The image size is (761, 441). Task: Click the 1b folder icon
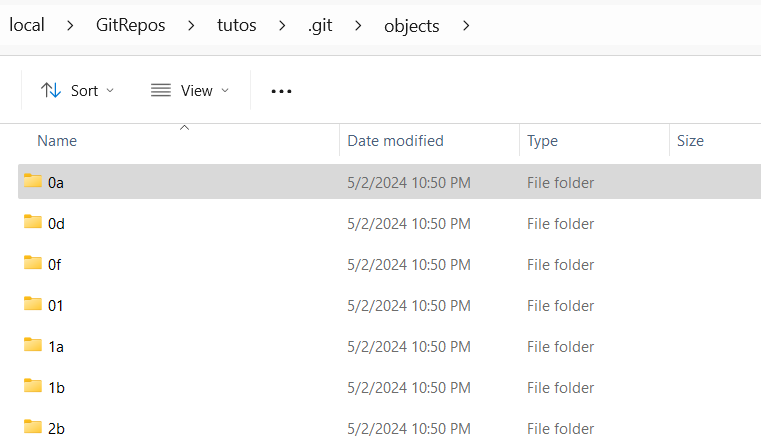click(33, 387)
